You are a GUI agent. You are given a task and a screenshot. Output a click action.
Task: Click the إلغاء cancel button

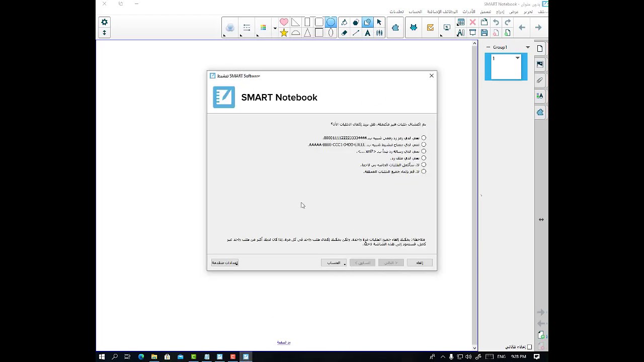pos(420,262)
